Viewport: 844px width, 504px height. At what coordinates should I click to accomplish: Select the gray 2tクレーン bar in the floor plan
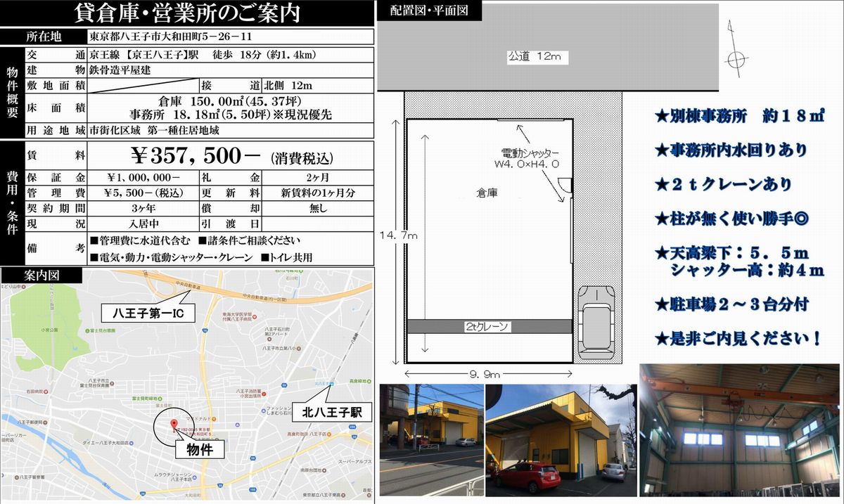[490, 326]
